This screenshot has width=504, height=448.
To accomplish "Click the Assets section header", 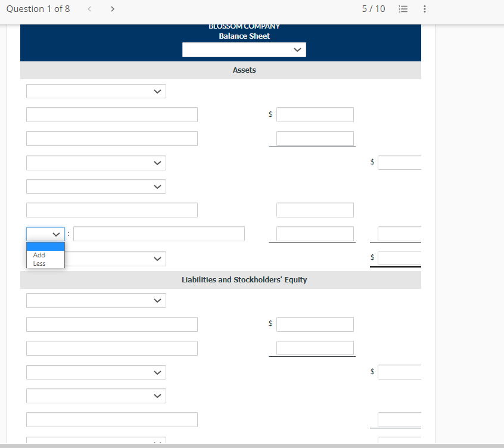I will tap(244, 70).
